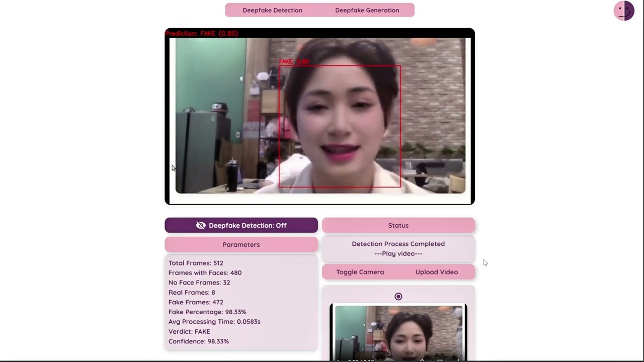644x362 pixels.
Task: Expand the Parameters section
Action: 241,244
